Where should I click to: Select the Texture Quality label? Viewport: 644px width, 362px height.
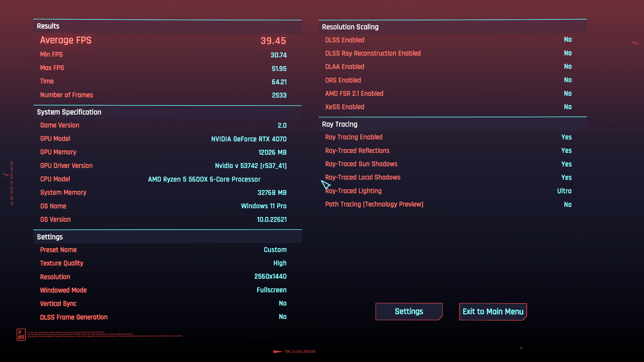tap(62, 263)
